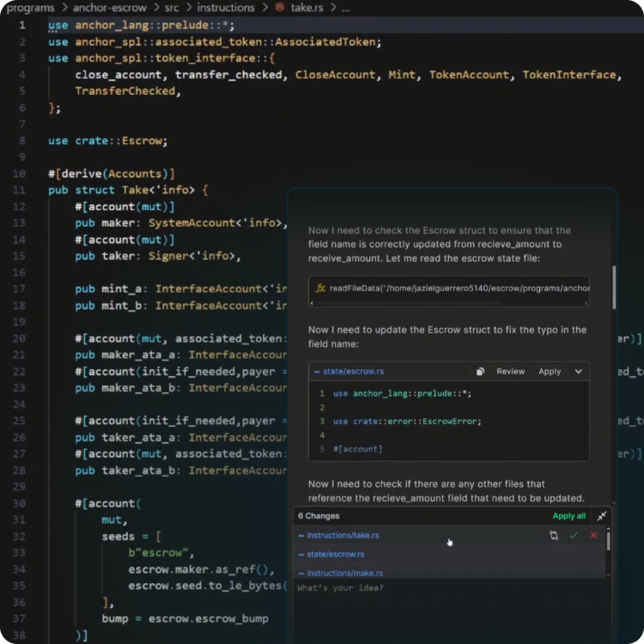Collapse the 6 Changes panel
This screenshot has height=644, width=644.
pos(602,516)
